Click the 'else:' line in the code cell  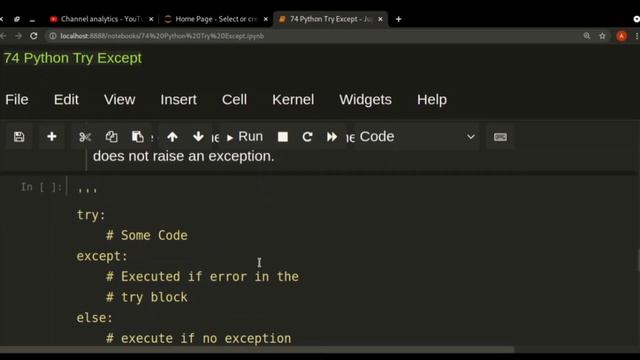94,318
